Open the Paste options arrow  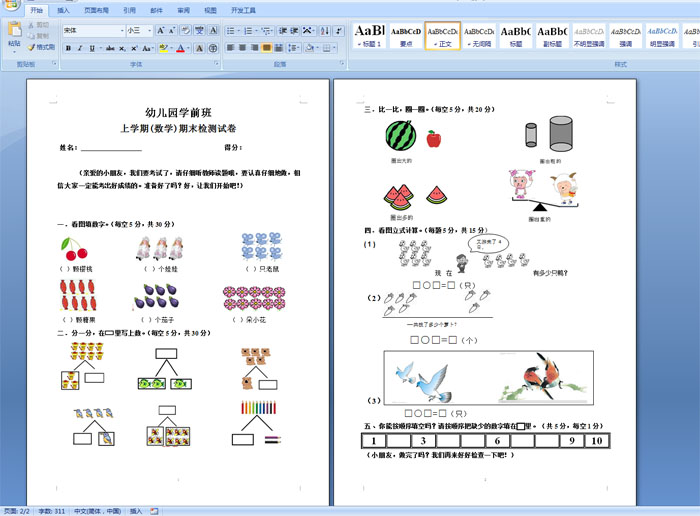[14, 52]
